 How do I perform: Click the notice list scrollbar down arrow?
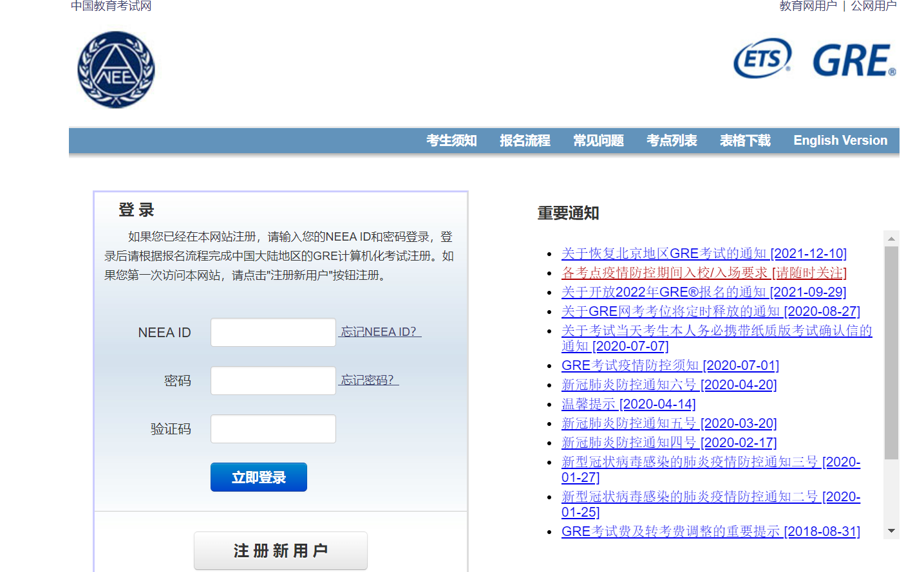[x=891, y=531]
